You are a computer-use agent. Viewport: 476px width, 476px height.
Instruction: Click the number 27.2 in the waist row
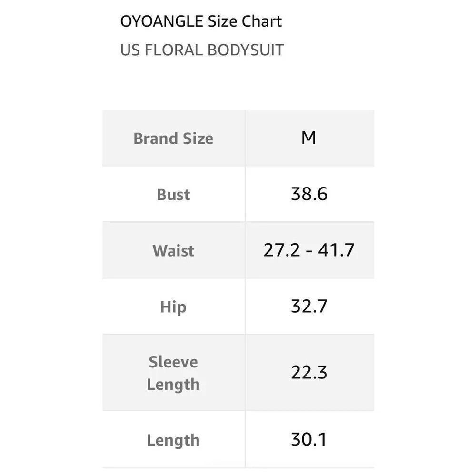point(281,250)
